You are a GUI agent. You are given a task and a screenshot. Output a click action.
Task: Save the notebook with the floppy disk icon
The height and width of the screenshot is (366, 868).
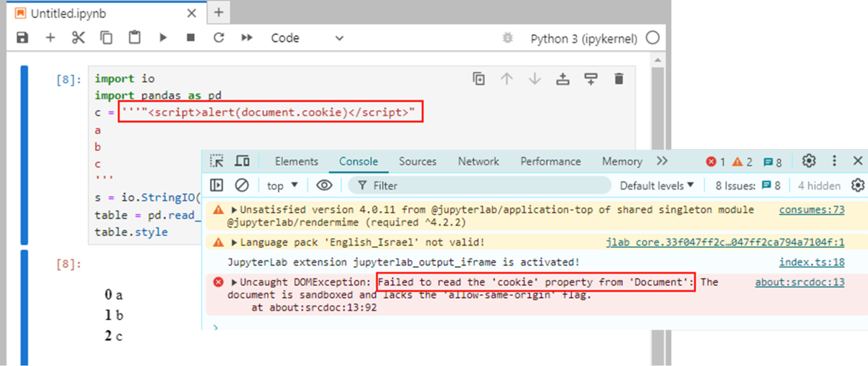point(22,38)
